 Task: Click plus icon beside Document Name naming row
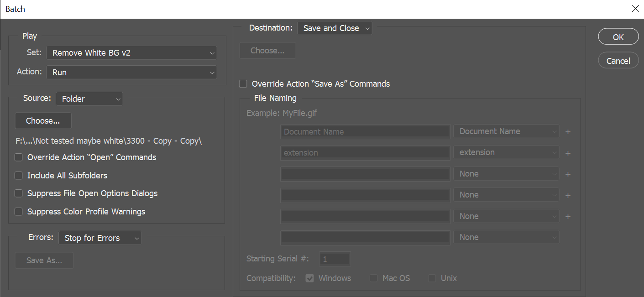tap(568, 131)
